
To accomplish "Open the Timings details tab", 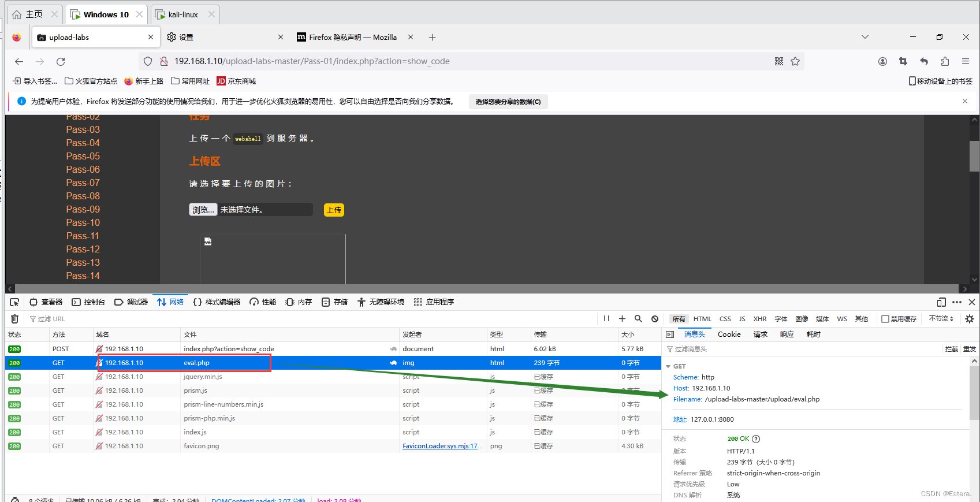I will (x=814, y=334).
